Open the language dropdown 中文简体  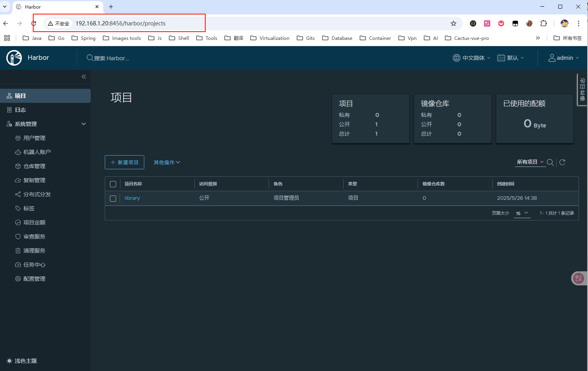tap(471, 58)
